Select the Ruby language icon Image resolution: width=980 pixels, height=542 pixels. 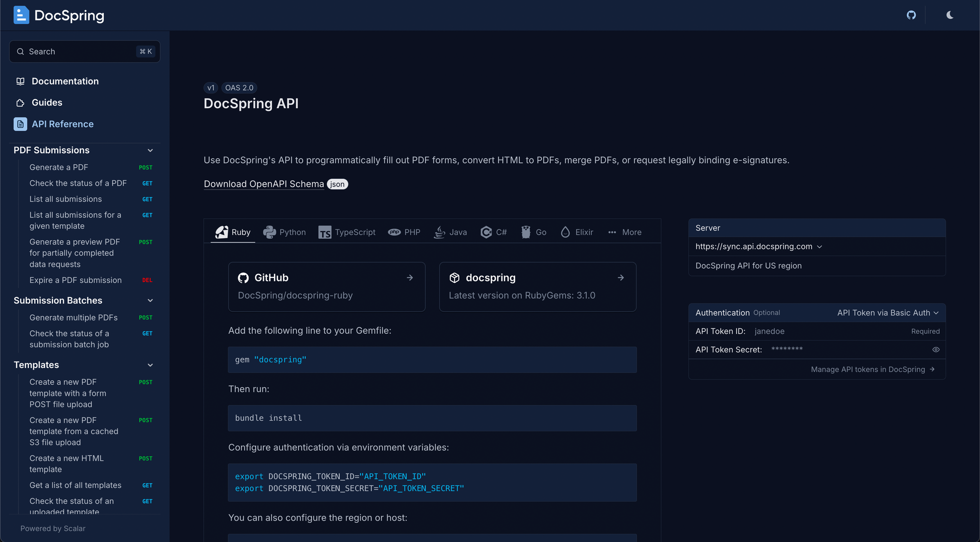click(221, 232)
